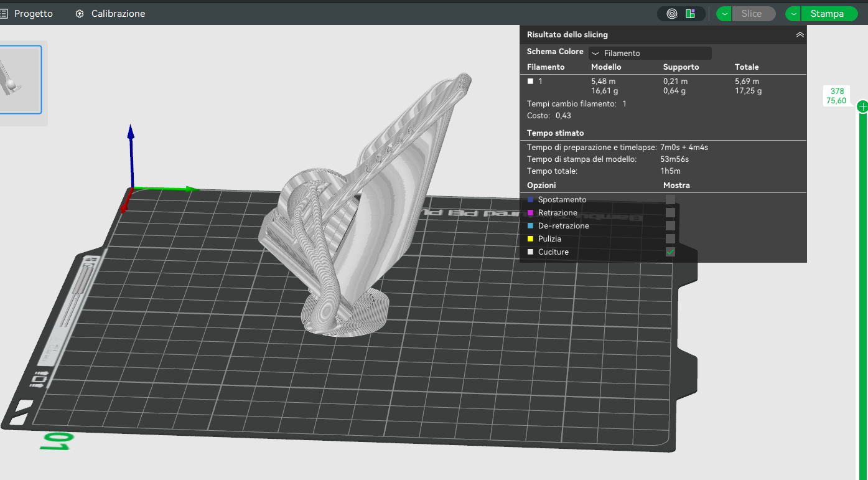
Task: Select the plate thumbnail preview
Action: tap(21, 80)
